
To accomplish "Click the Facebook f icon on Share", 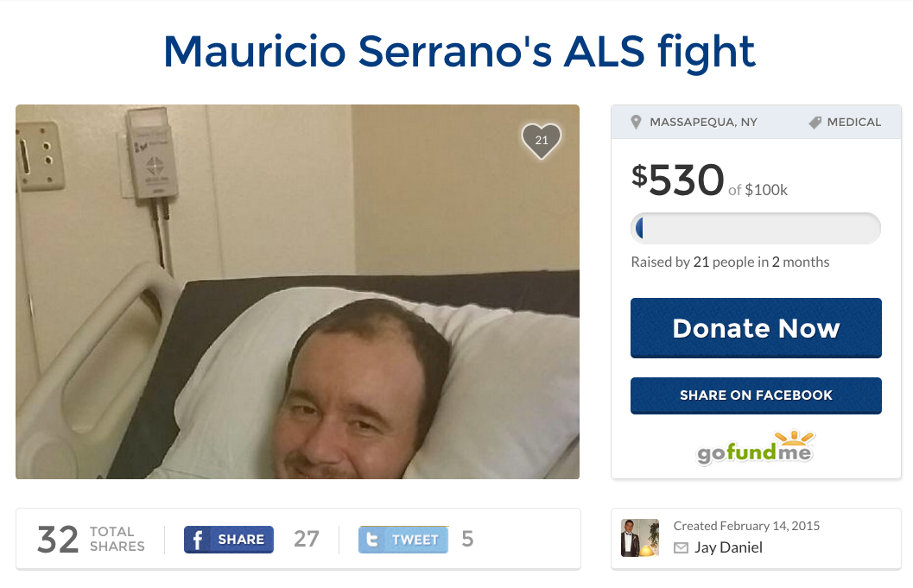I will 198,540.
